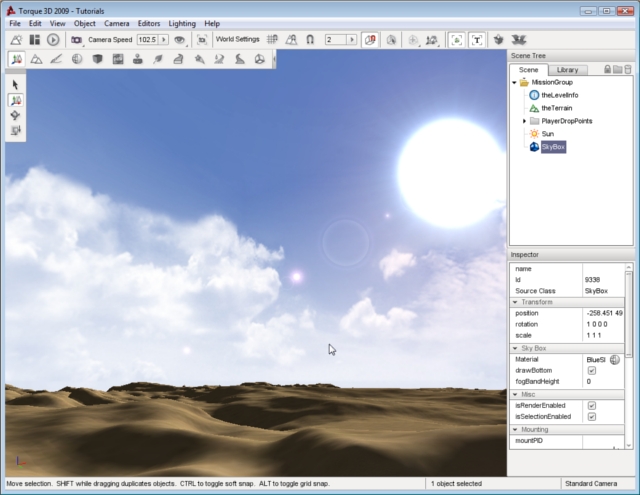Click the Play Game button in toolbar

click(53, 39)
